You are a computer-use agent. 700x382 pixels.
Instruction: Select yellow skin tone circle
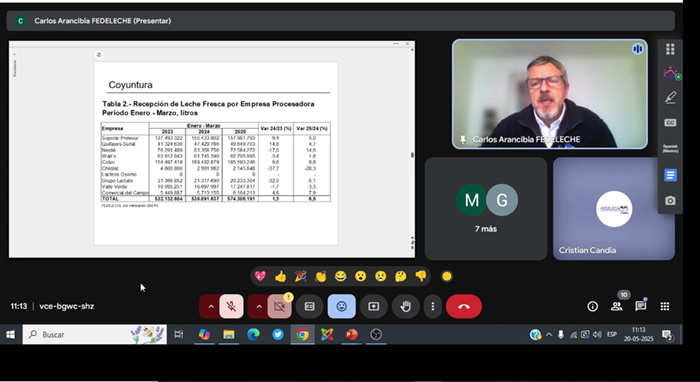coord(446,276)
